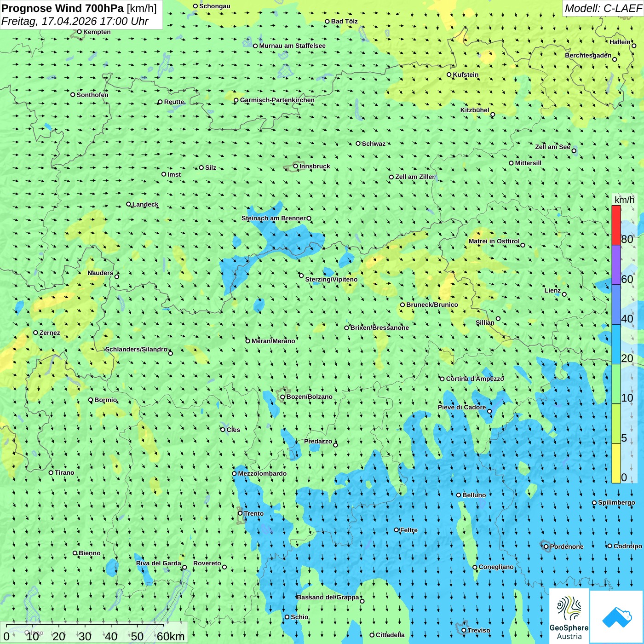The width and height of the screenshot is (644, 644).
Task: Click the km/h legend unit label
Action: click(x=624, y=200)
